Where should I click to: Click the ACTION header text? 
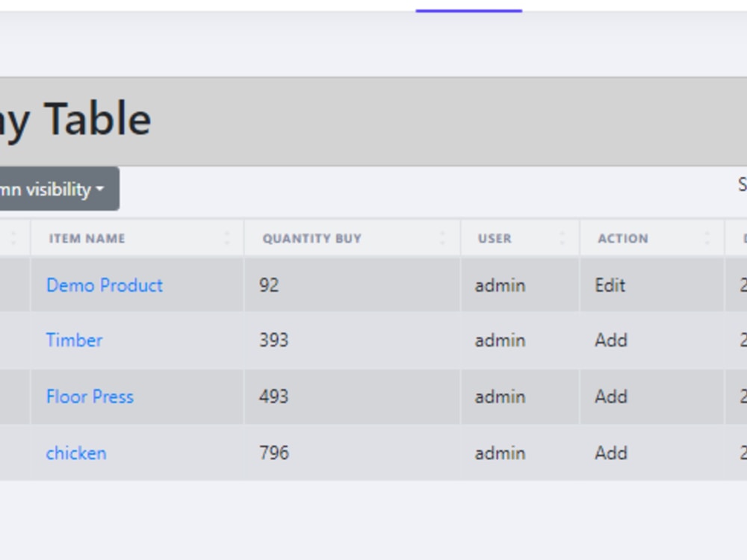623,238
